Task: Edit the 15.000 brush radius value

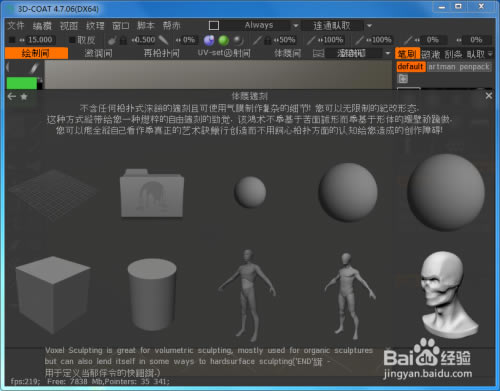Action: tap(40, 40)
